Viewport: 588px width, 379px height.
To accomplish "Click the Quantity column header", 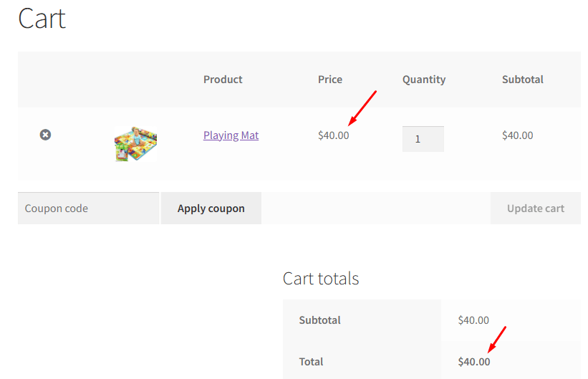I will (x=424, y=80).
